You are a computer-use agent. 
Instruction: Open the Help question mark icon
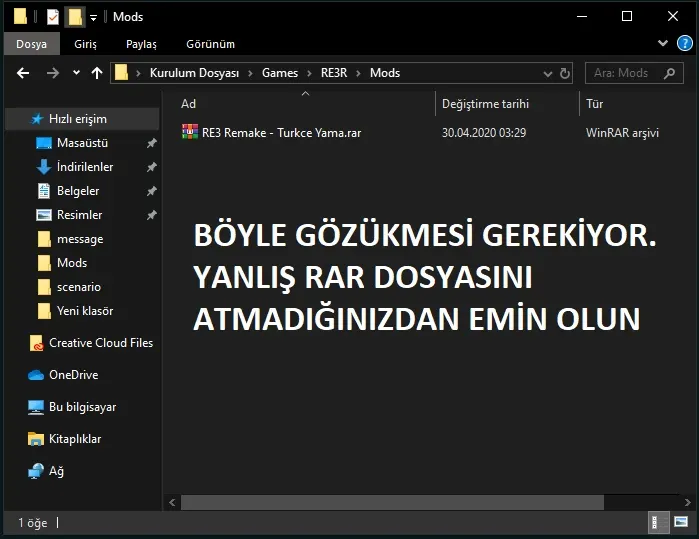coord(685,44)
